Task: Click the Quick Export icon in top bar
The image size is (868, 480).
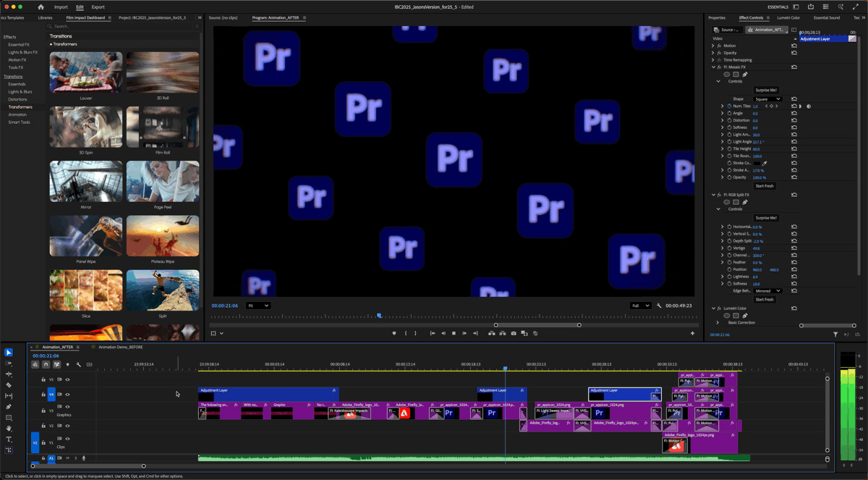Action: [x=811, y=7]
